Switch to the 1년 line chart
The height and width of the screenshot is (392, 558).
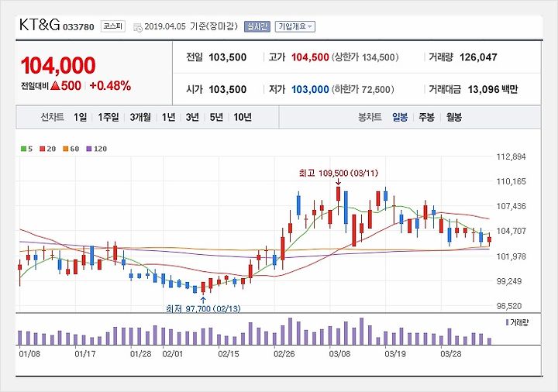click(168, 117)
